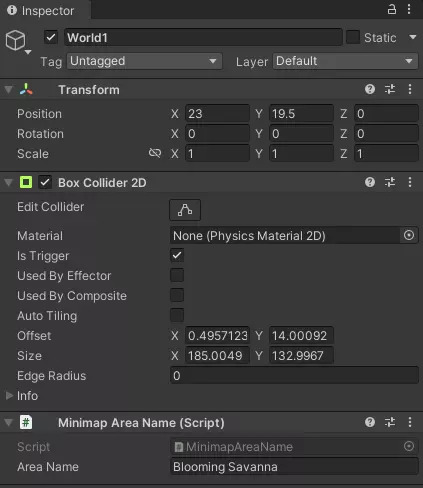The image size is (423, 488).
Task: Click the Inspector lock icon
Action: 392,9
